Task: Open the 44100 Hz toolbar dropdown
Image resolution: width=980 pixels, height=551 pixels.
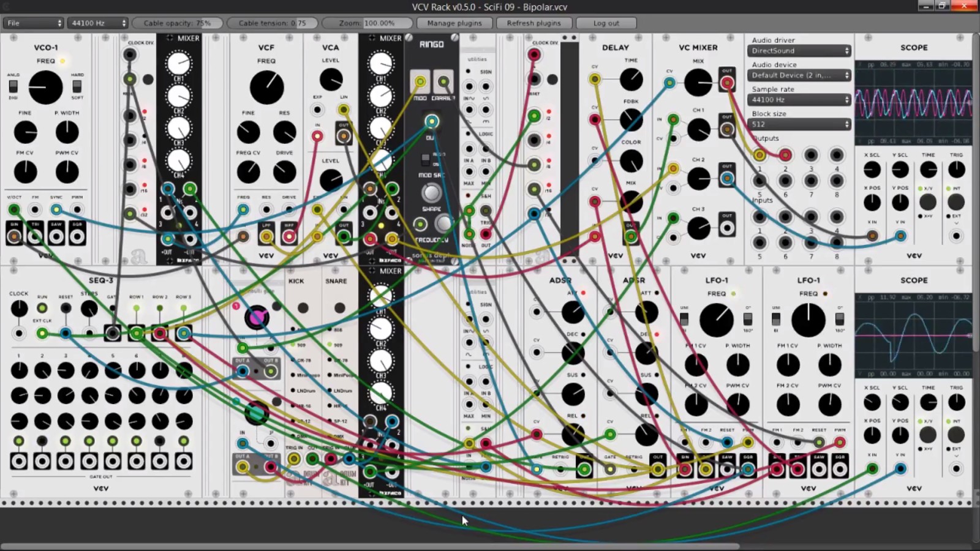Action: pos(97,23)
